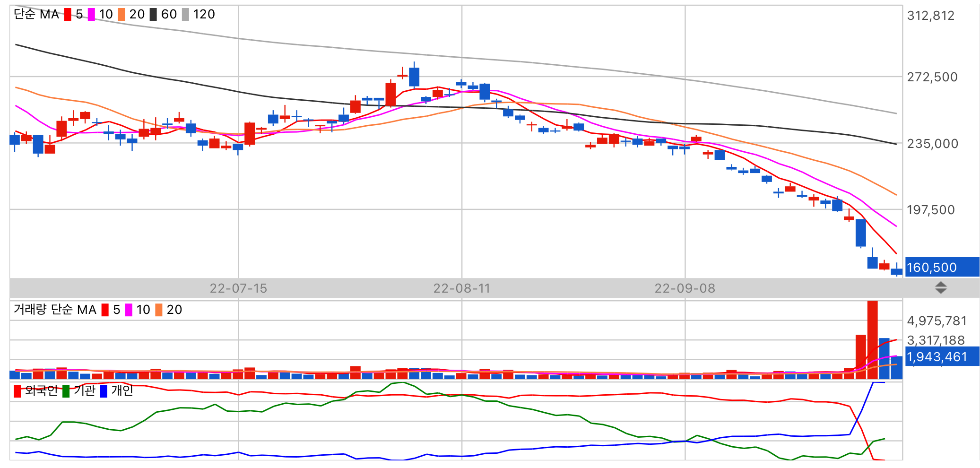Click the 3,317,188 volume axis label
The width and height of the screenshot is (980, 468).
click(x=936, y=340)
